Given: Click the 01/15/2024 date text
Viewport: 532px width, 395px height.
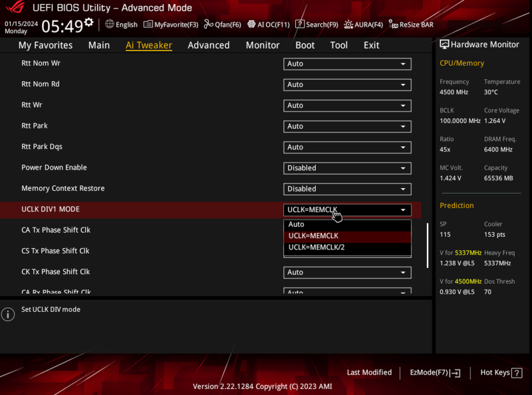Looking at the screenshot, I should pyautogui.click(x=21, y=24).
